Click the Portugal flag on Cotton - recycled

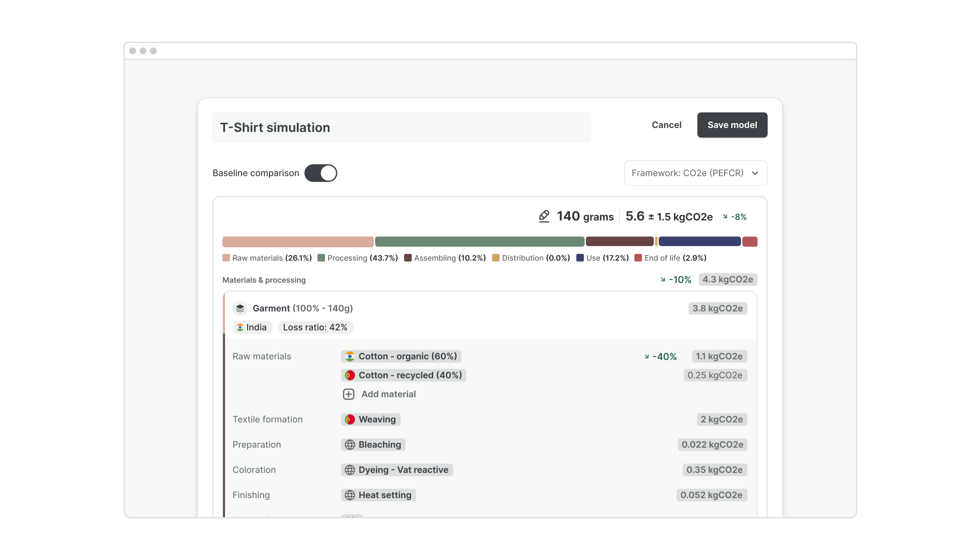click(x=350, y=375)
